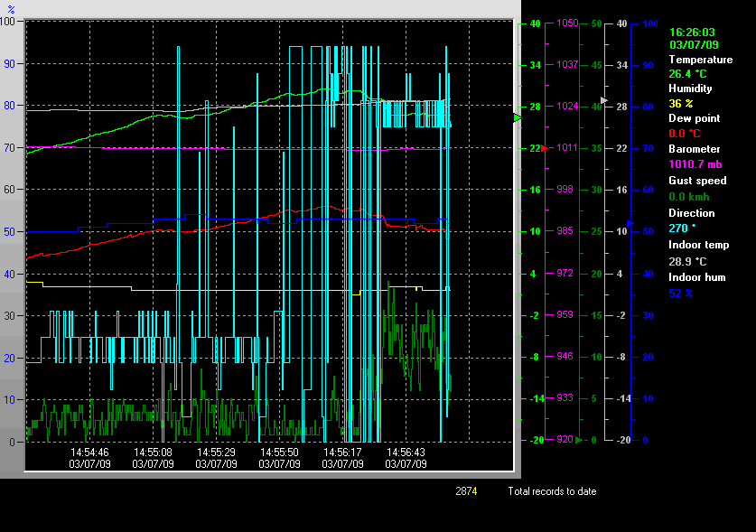Click the 14:54:46 timestamp on the time axis
Image resolution: width=756 pixels, height=532 pixels.
(89, 452)
